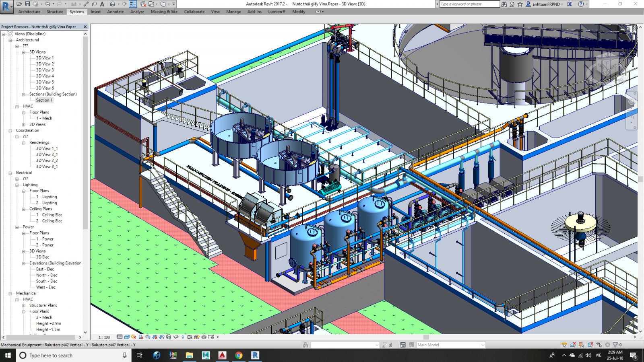Expand 3D Views under Architectural HVAC
This screenshot has height=362, width=644.
tap(24, 124)
